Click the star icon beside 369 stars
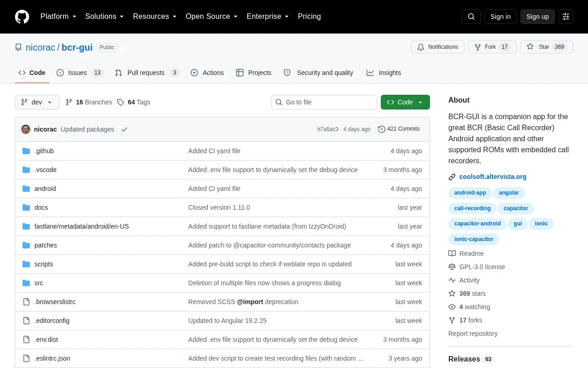 [452, 293]
